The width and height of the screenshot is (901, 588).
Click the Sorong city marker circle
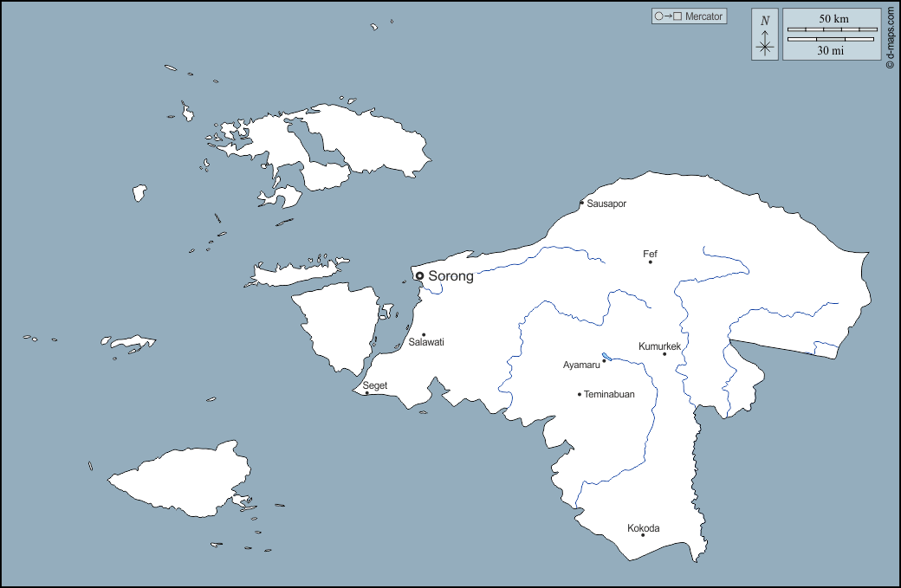(419, 275)
